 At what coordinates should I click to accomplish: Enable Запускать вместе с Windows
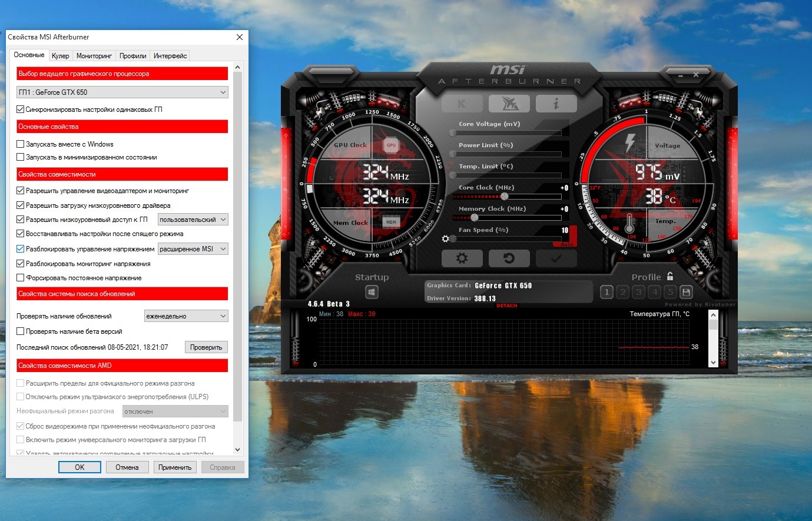[21, 144]
